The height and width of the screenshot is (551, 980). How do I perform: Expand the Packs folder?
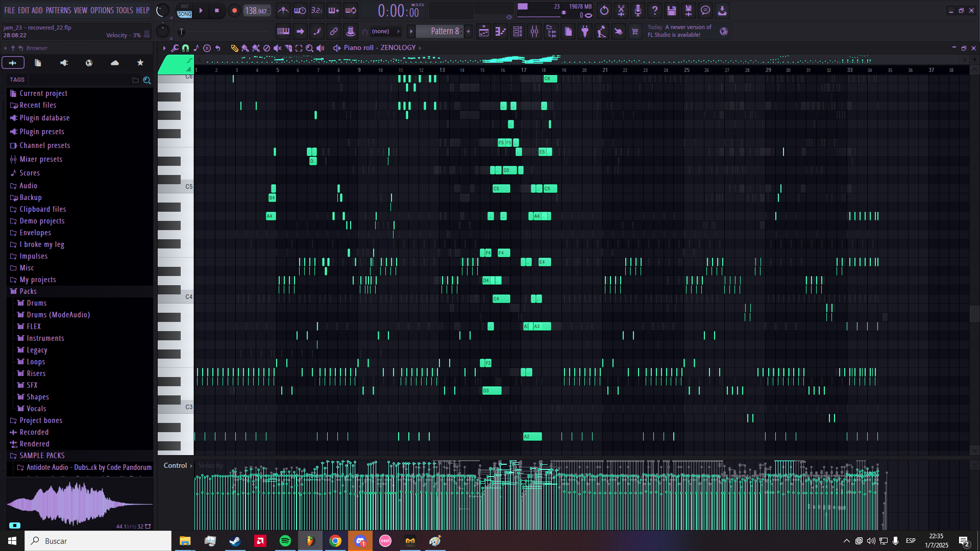[x=28, y=291]
